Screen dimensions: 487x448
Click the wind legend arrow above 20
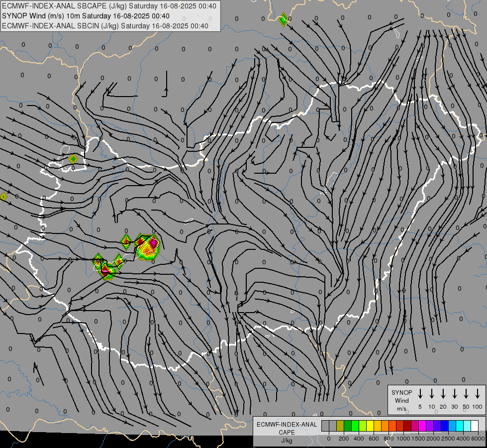coord(443,394)
